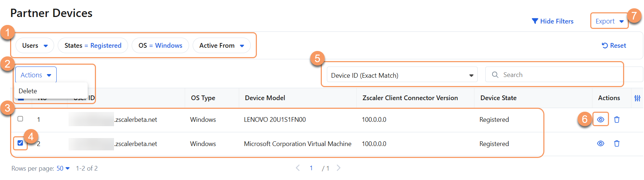
Task: Change rows per page from 50
Action: pos(63,168)
